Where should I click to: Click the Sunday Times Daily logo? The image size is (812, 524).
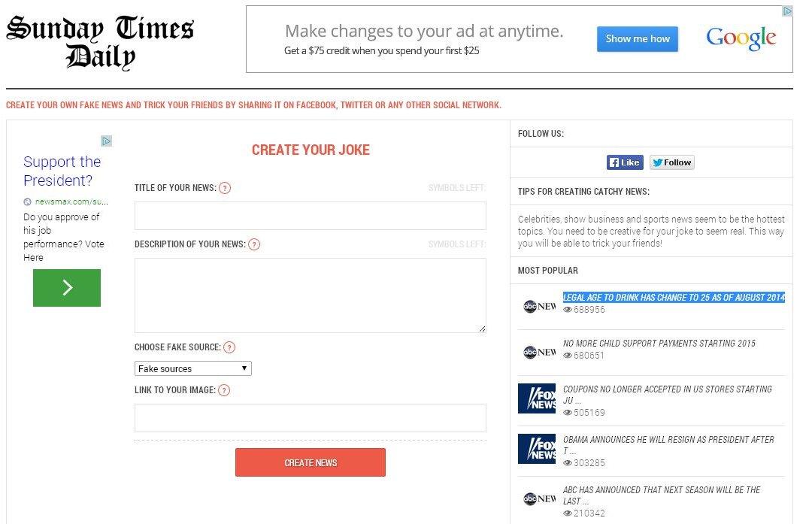click(x=100, y=41)
